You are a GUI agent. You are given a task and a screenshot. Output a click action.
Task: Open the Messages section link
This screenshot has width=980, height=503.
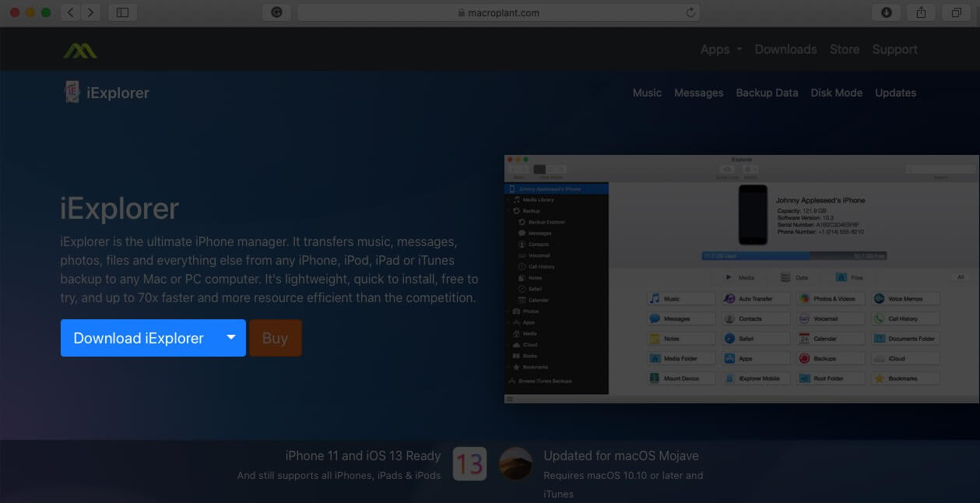pyautogui.click(x=698, y=93)
